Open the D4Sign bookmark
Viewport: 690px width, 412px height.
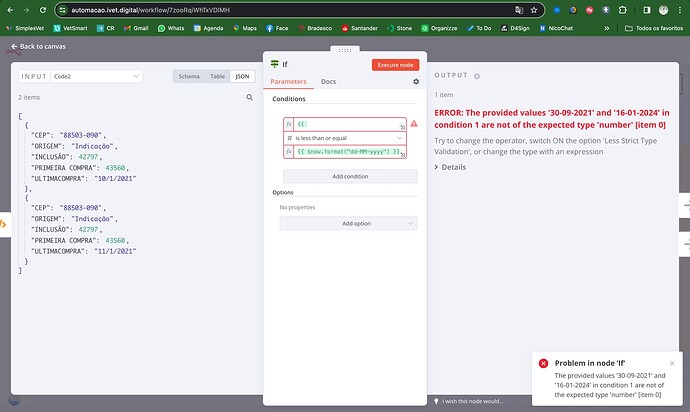click(x=515, y=28)
